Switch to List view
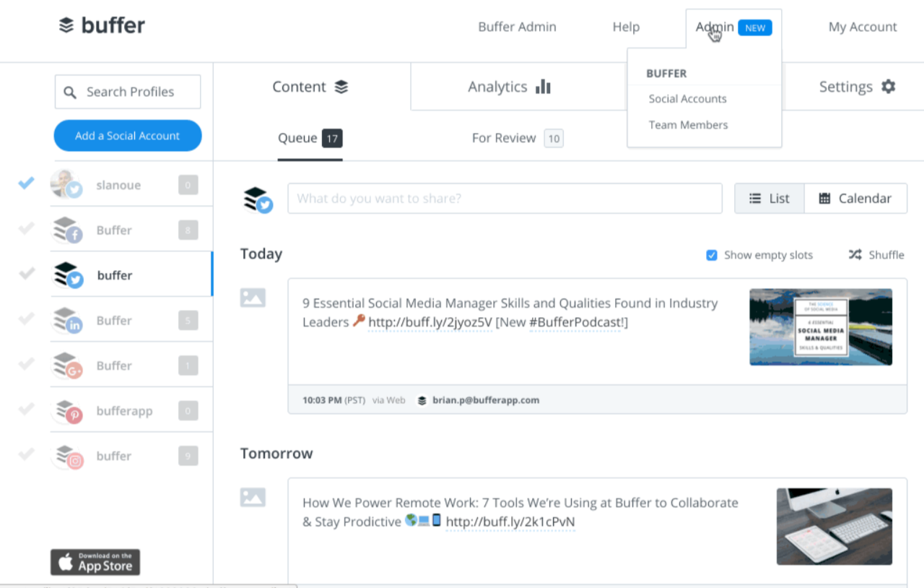 coord(770,199)
